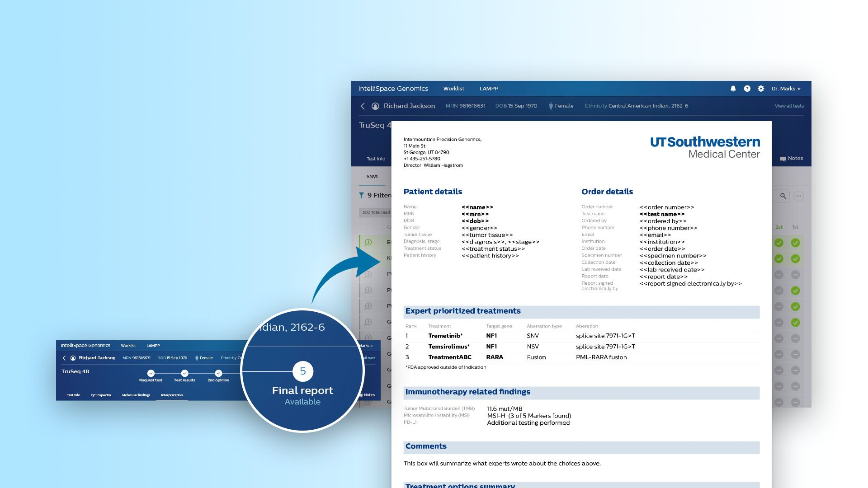Toggle the gray minus status in the 1st column
This screenshot has height=488, width=868.
tap(795, 274)
